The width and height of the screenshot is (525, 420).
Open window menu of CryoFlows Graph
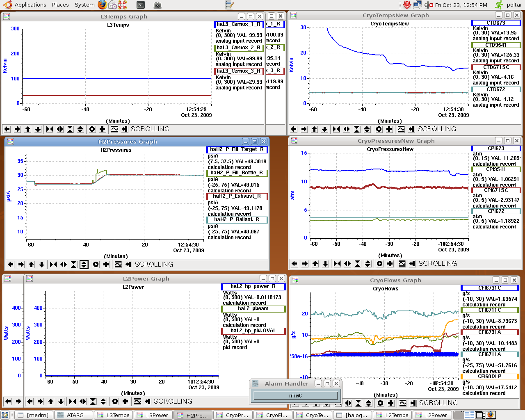(294, 280)
